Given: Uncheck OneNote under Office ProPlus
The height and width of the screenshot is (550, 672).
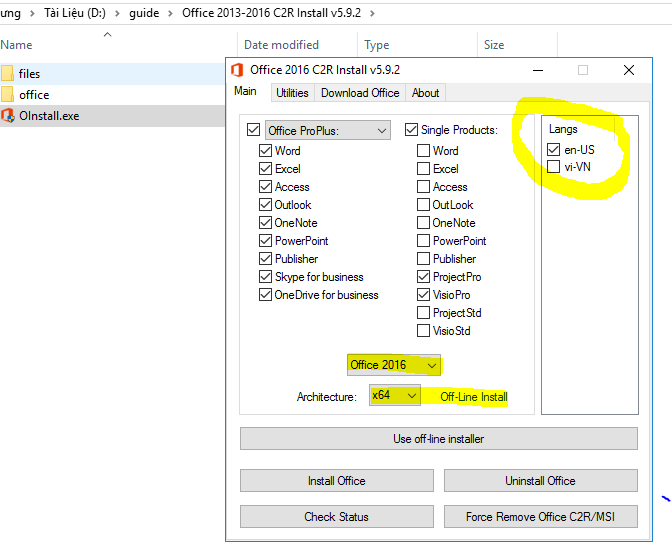Looking at the screenshot, I should point(265,222).
